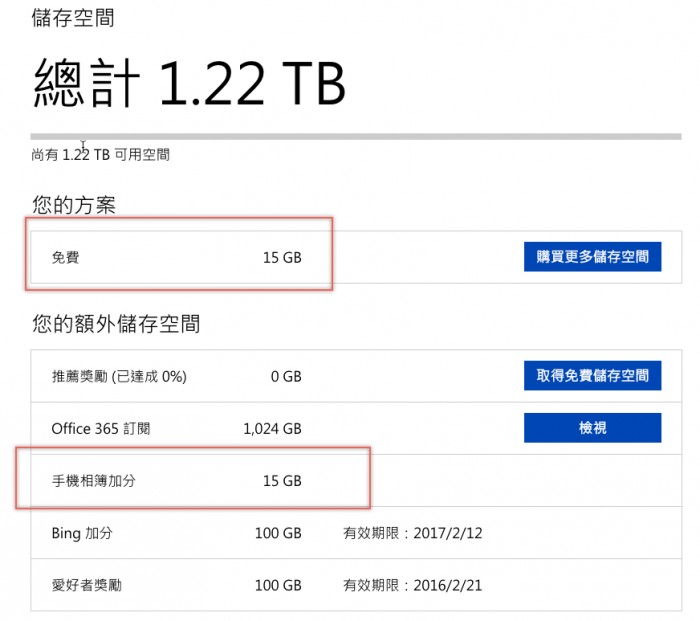700x621 pixels.
Task: Select the 總計 1.22 TB heading
Action: [x=189, y=83]
